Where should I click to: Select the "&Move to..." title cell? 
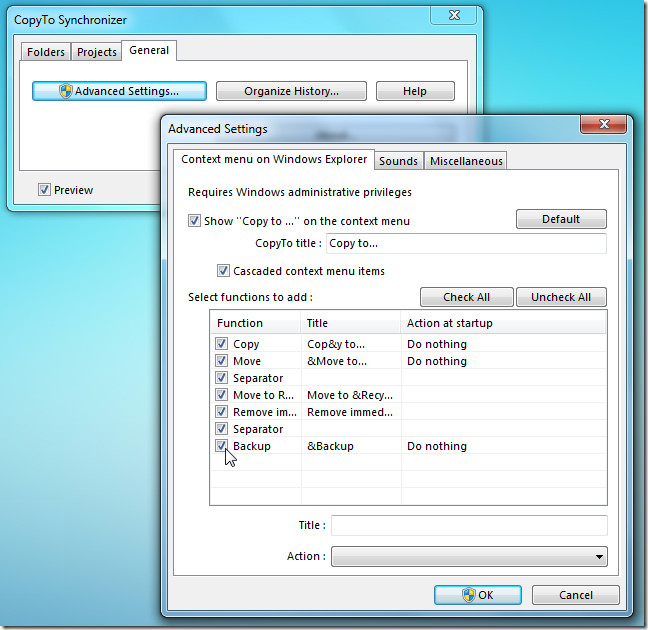[337, 361]
